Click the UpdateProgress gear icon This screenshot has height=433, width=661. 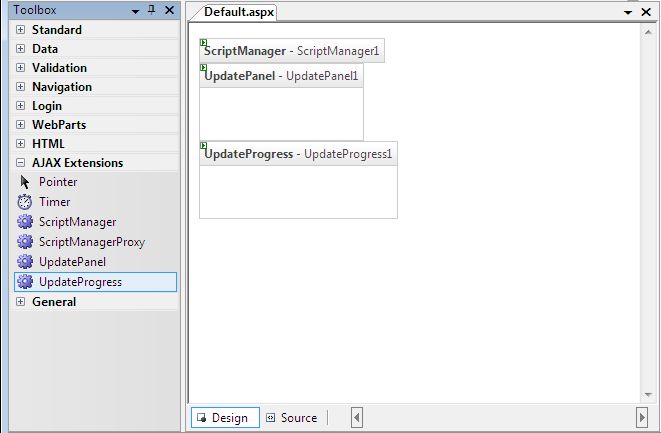25,282
